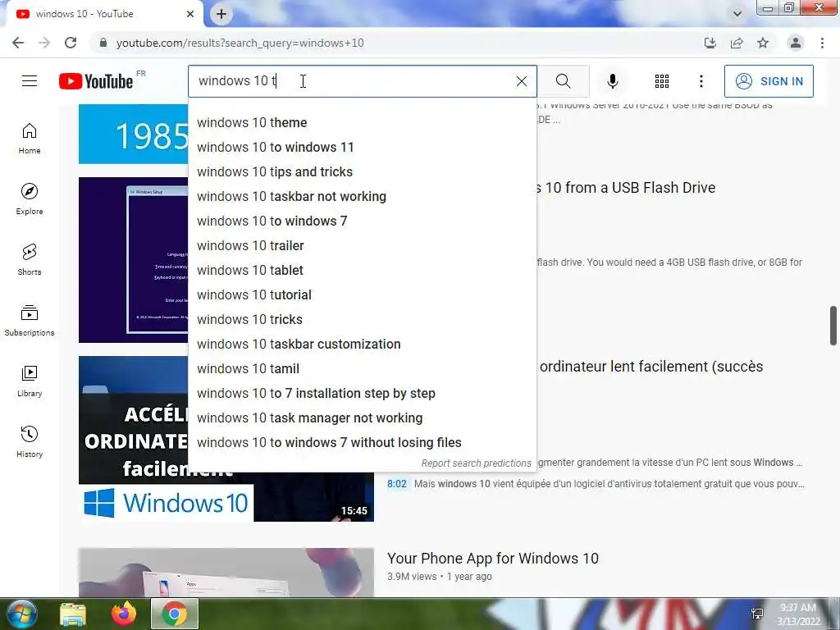Screen dimensions: 840x630
Task: Click the network tray icon
Action: click(757, 614)
